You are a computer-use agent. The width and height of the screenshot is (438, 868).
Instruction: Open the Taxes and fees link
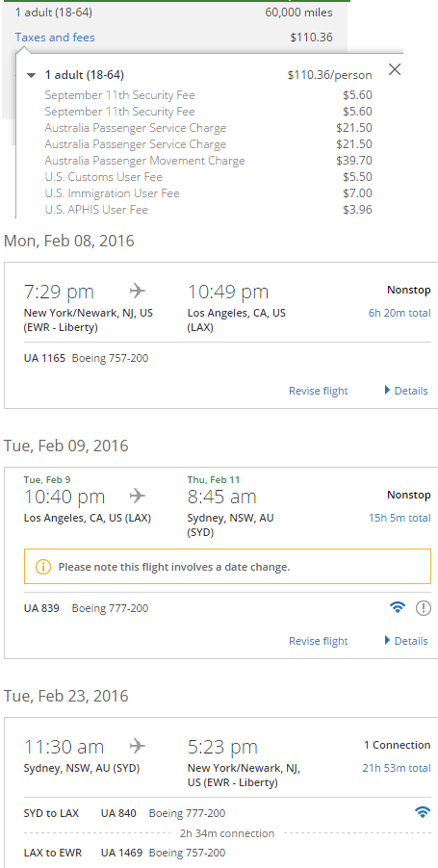[55, 38]
